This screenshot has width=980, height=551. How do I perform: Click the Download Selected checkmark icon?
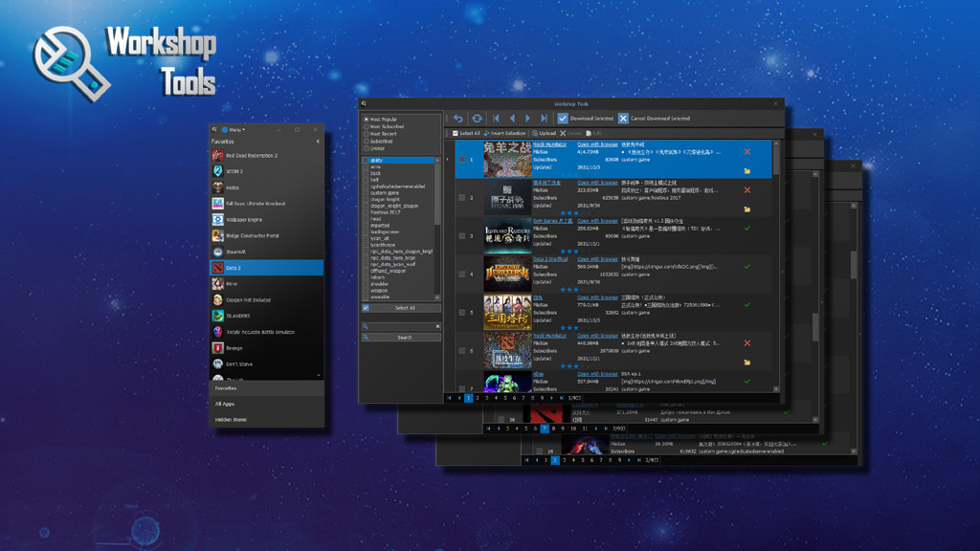pyautogui.click(x=561, y=119)
